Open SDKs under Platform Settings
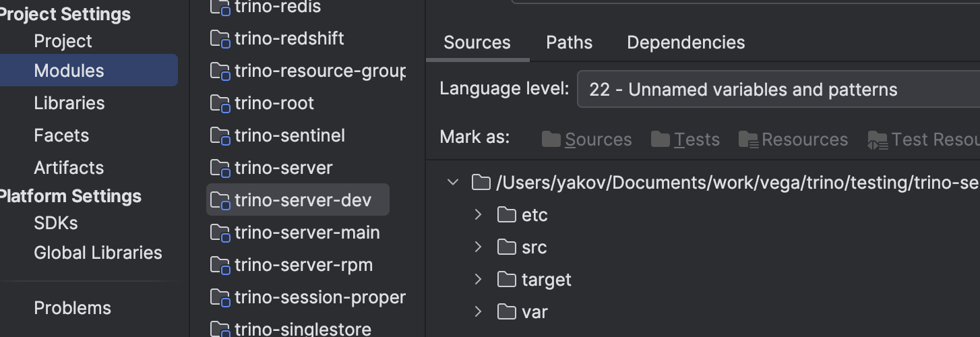 point(56,223)
